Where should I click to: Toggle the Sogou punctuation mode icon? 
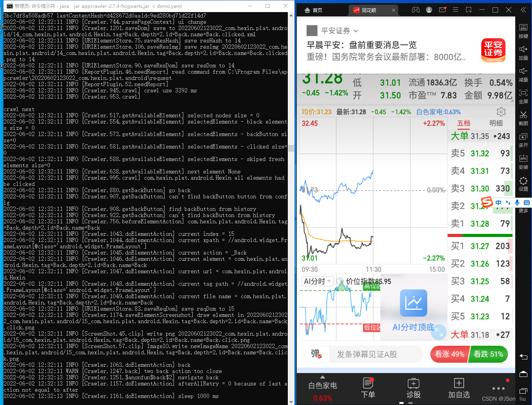click(x=508, y=202)
